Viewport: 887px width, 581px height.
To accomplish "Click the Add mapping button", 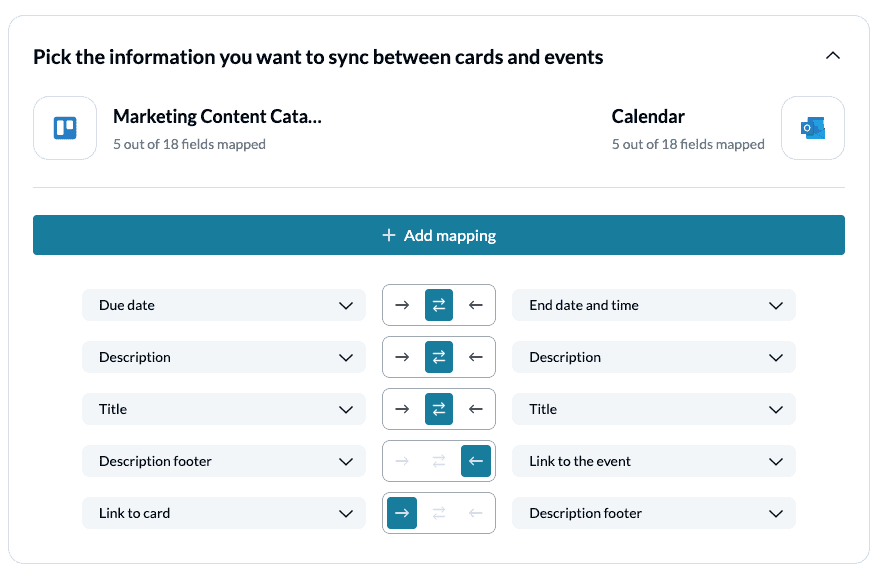I will tap(439, 235).
